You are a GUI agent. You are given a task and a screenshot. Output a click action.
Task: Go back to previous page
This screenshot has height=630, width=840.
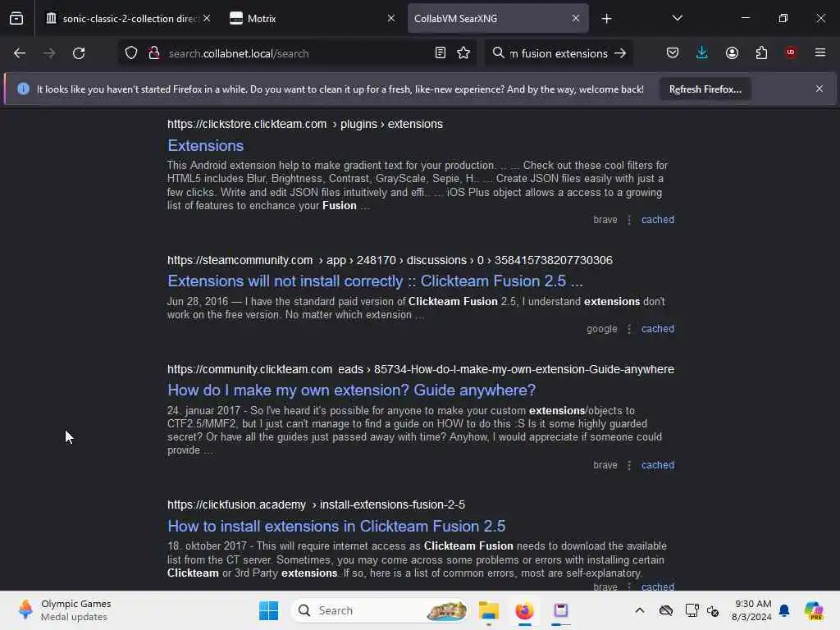point(20,53)
